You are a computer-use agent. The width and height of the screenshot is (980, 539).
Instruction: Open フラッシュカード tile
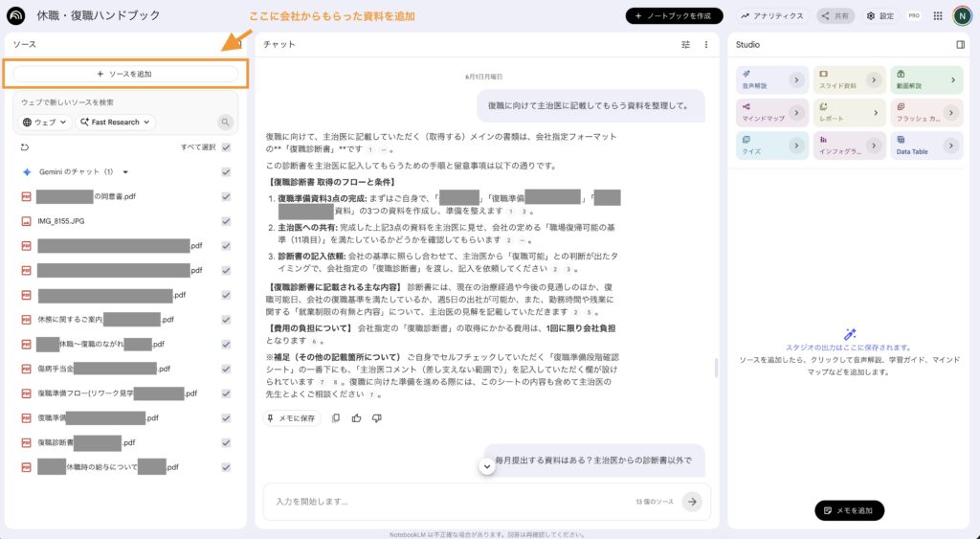926,113
